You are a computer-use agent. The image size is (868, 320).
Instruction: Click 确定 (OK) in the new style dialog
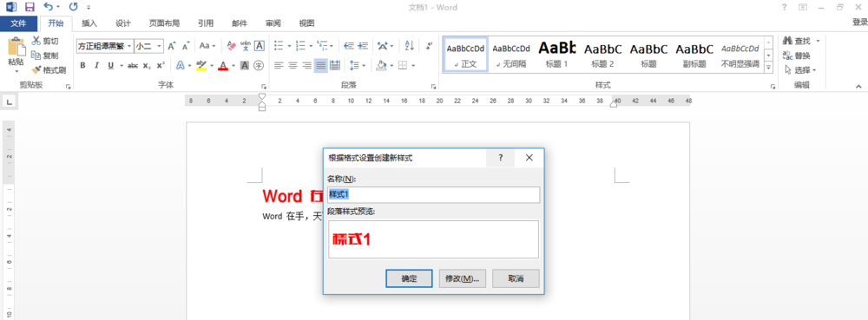tap(409, 278)
